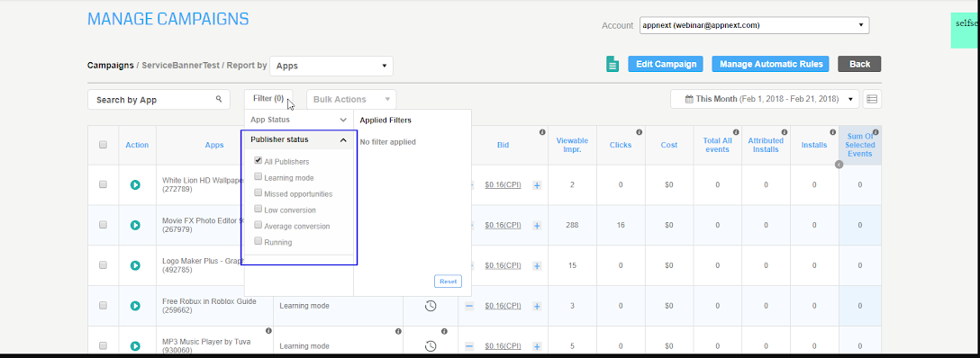Click the play icon for MP3 Music Player by Tuva

pos(135,346)
